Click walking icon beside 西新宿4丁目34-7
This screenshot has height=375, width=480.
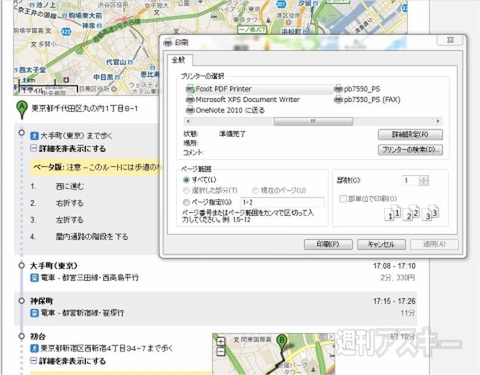tap(34, 349)
